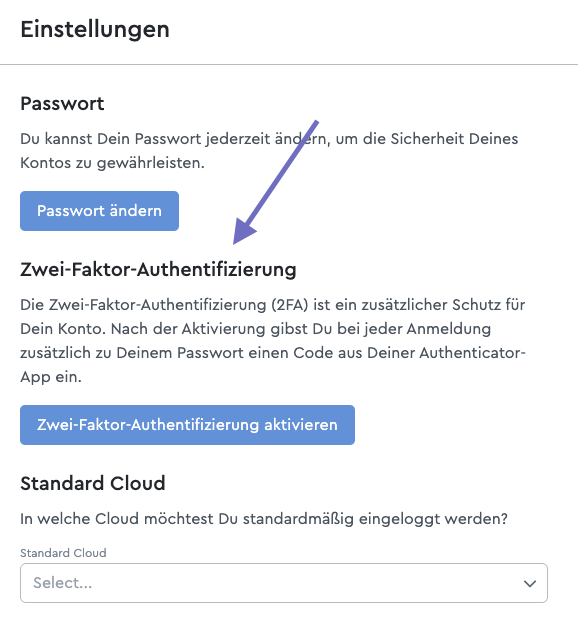
Task: Open the Standard Cloud select dropdown
Action: point(284,583)
